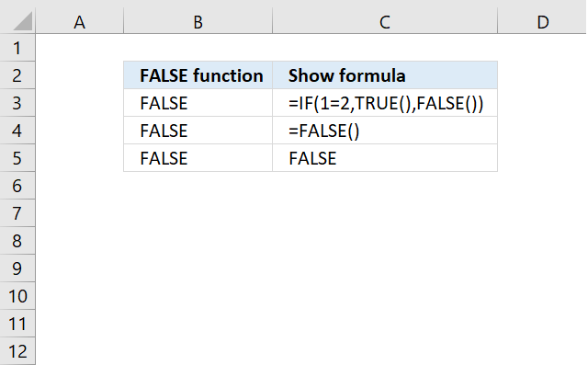
Task: Select row 3 header
Action: 17,103
